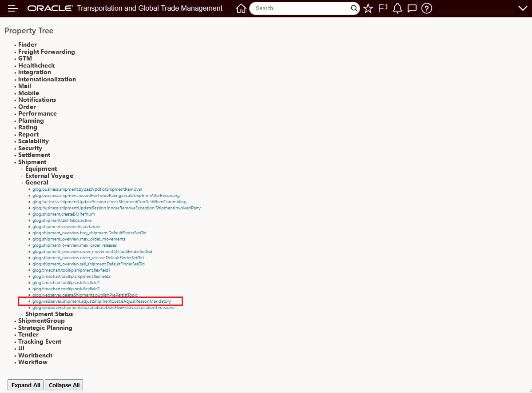Image resolution: width=532 pixels, height=393 pixels.
Task: Open notifications bell icon
Action: [x=397, y=8]
